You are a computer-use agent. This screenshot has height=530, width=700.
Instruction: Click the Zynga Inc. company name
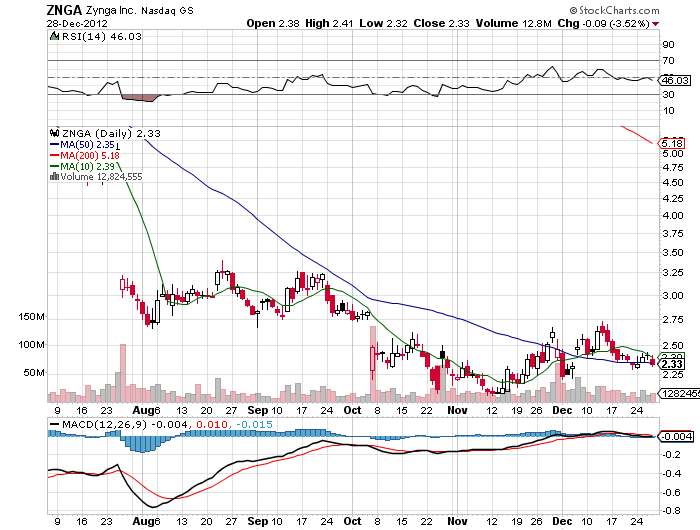click(x=111, y=10)
